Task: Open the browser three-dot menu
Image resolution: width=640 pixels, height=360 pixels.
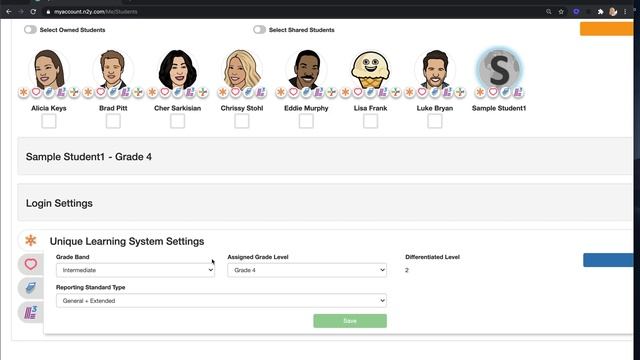Action: coord(625,12)
